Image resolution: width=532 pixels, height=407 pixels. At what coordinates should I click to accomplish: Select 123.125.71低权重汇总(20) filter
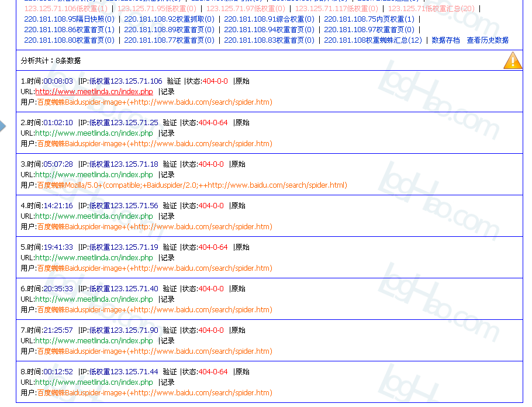click(431, 9)
